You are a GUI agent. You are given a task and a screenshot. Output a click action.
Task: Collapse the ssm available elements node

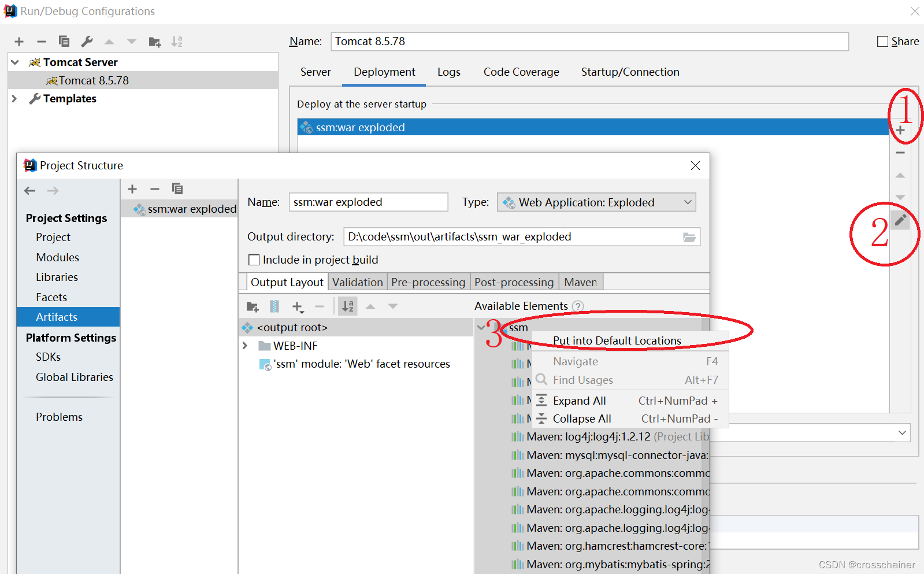pyautogui.click(x=481, y=327)
